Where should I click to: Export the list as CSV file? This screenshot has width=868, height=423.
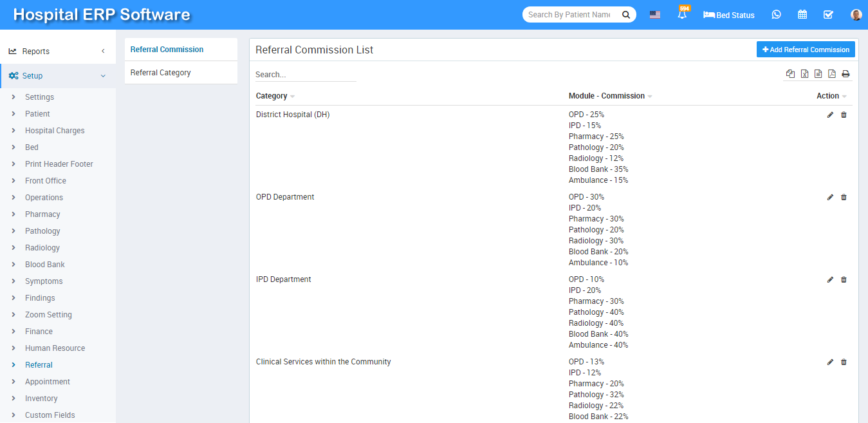818,74
